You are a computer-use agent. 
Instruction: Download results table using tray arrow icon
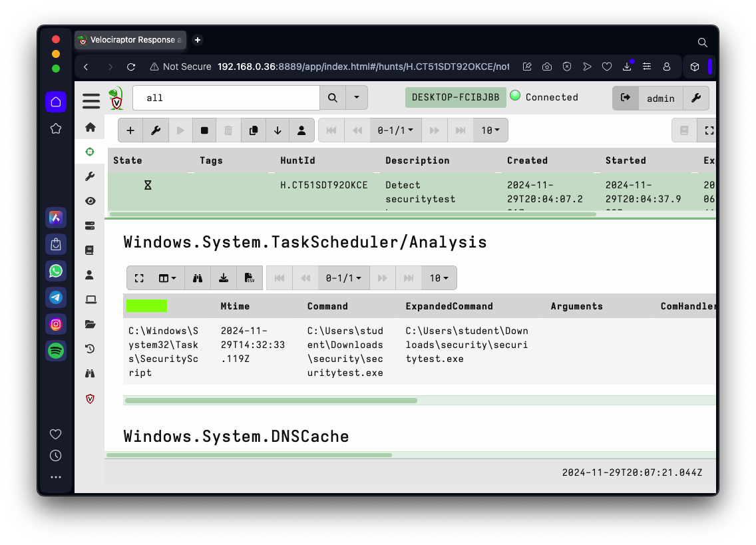pos(224,278)
